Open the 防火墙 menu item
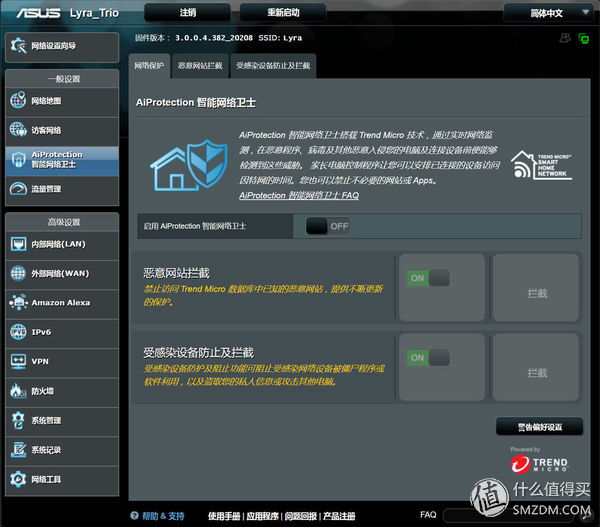600x527 pixels. pos(62,392)
